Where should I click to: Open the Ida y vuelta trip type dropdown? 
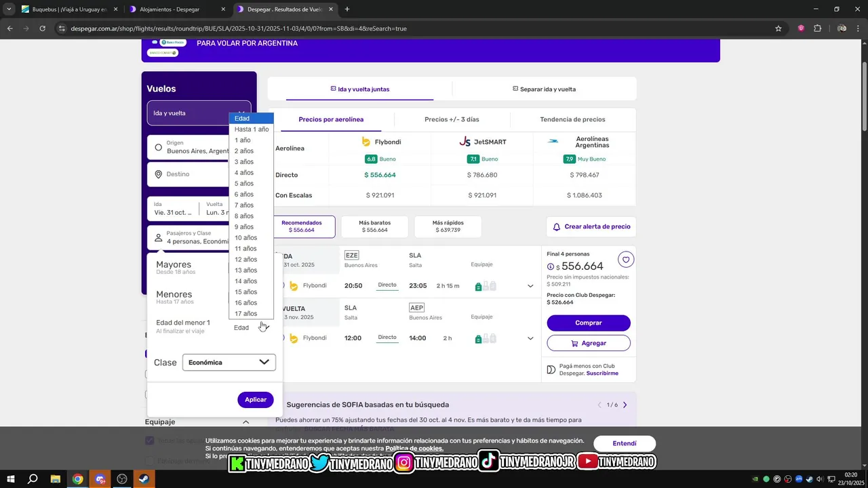tap(199, 113)
